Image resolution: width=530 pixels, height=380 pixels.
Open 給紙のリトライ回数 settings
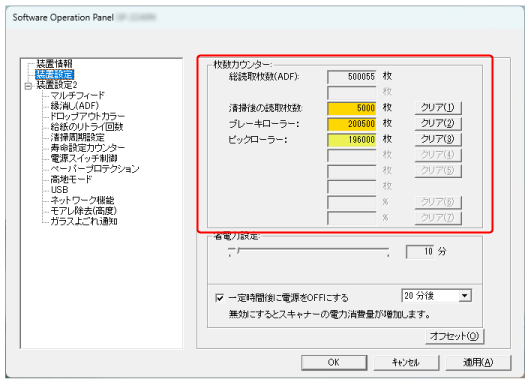pyautogui.click(x=87, y=127)
